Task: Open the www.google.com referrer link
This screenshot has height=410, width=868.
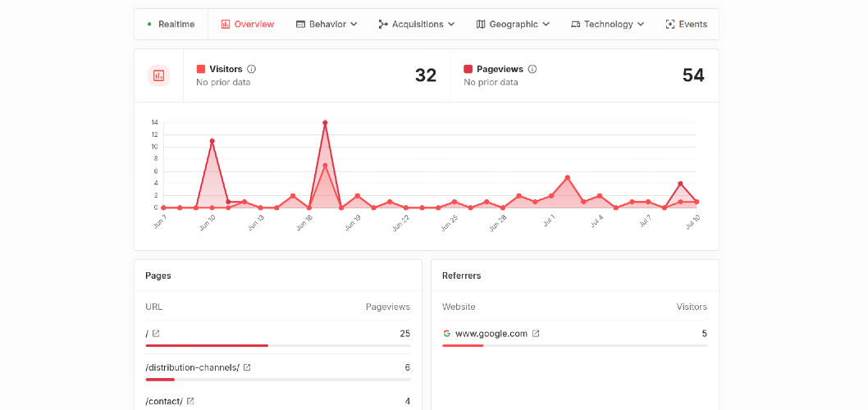Action: (491, 334)
